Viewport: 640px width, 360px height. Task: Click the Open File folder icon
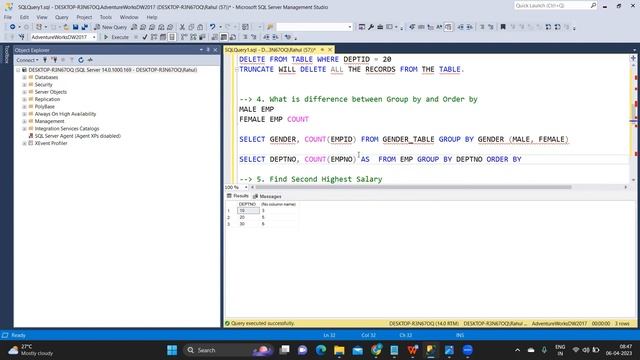tap(66, 27)
